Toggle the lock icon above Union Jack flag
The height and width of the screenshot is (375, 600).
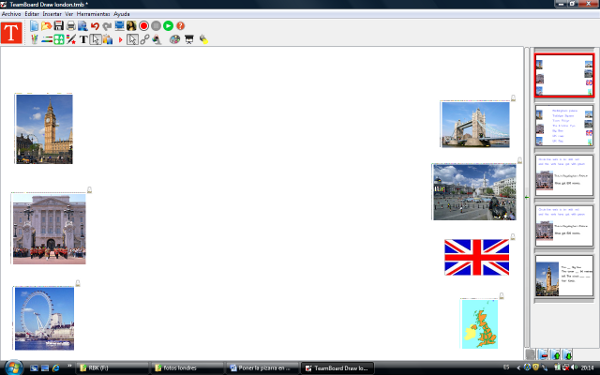click(x=513, y=237)
